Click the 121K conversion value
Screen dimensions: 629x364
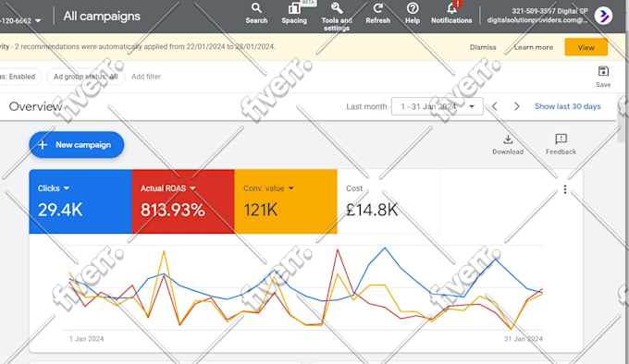[260, 210]
